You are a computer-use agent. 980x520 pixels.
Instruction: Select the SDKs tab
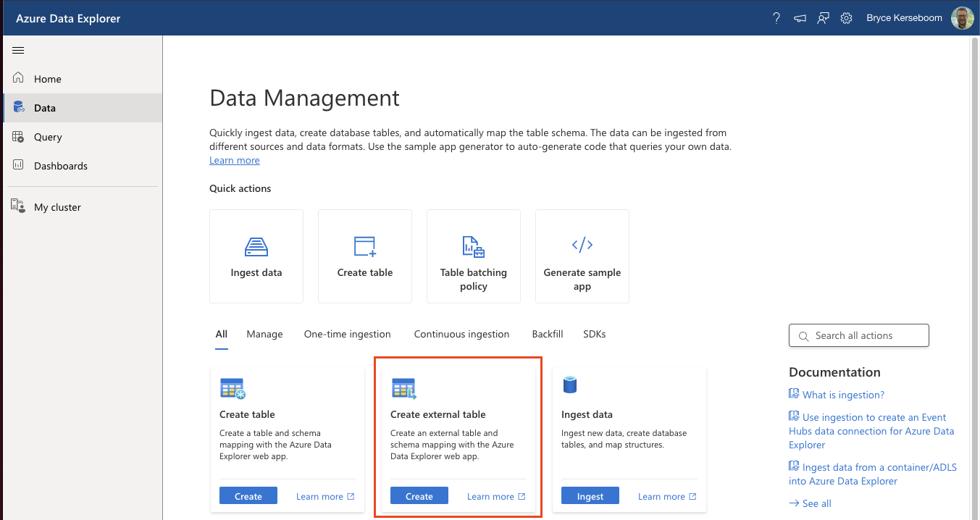[x=594, y=334]
